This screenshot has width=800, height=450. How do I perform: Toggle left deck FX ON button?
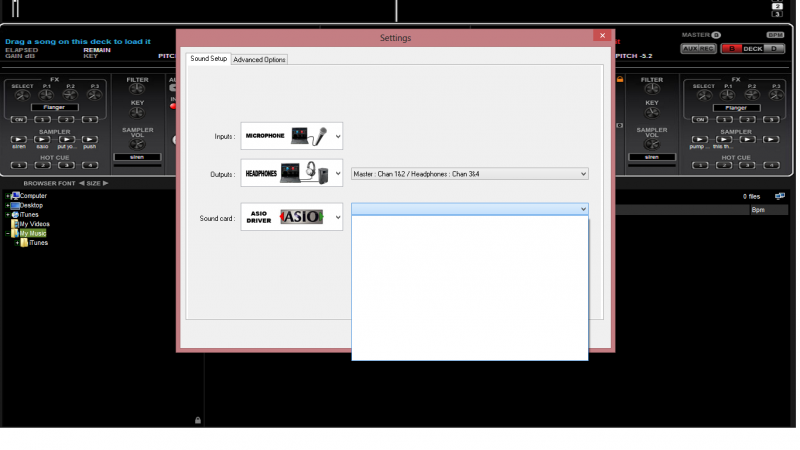(19, 119)
